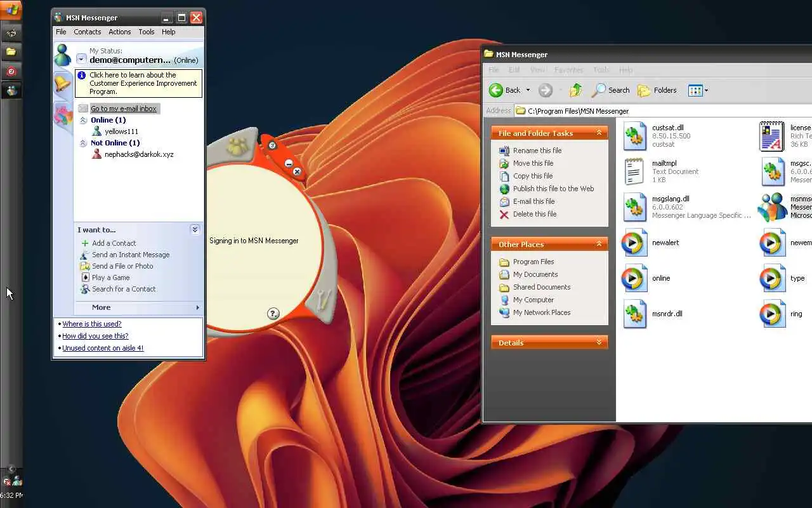Click the wrench tools icon on the round widget

(322, 300)
